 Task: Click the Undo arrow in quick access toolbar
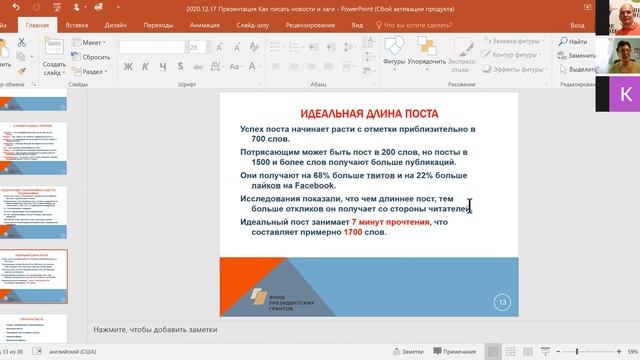(x=16, y=7)
